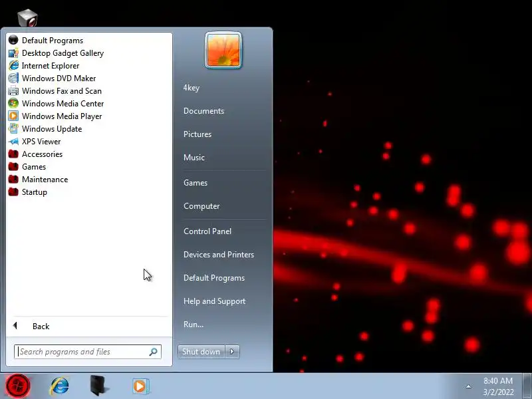Open Control Panel
The height and width of the screenshot is (399, 532).
point(207,231)
